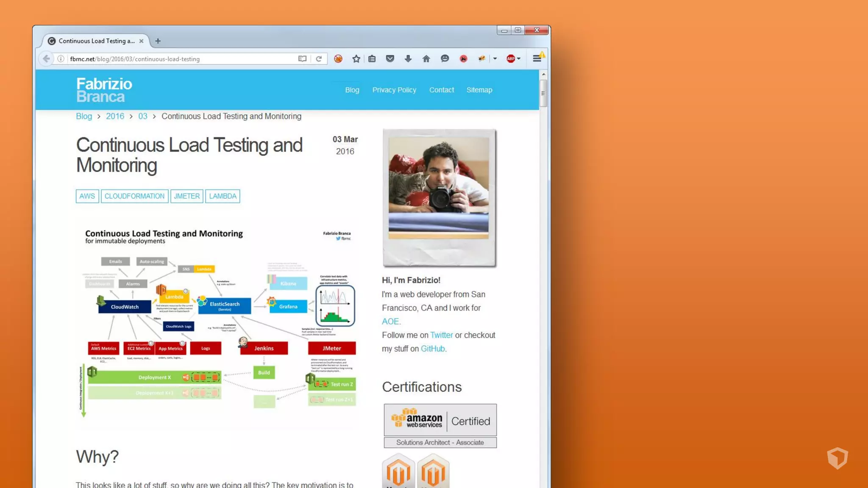Select the LAMBDA tag
Viewport: 868px width, 488px height.
click(x=223, y=196)
